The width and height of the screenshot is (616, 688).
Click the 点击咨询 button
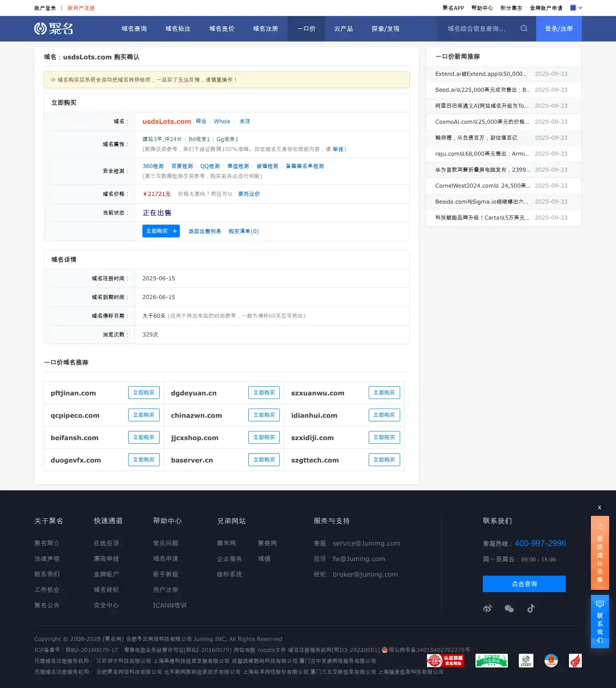[x=524, y=584]
